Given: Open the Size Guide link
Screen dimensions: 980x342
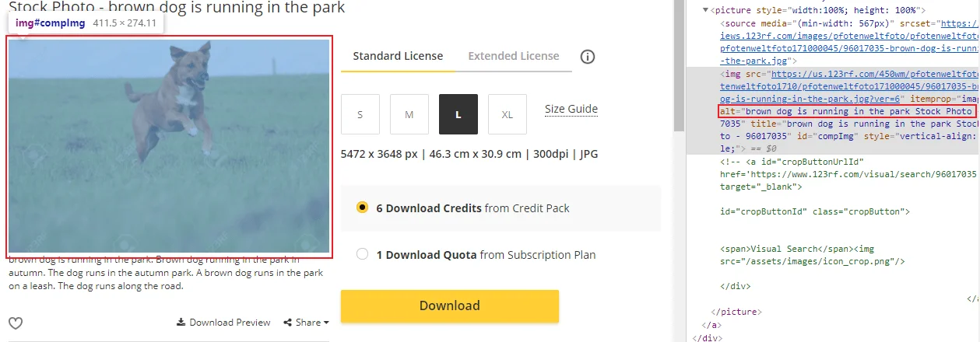Looking at the screenshot, I should pyautogui.click(x=571, y=109).
